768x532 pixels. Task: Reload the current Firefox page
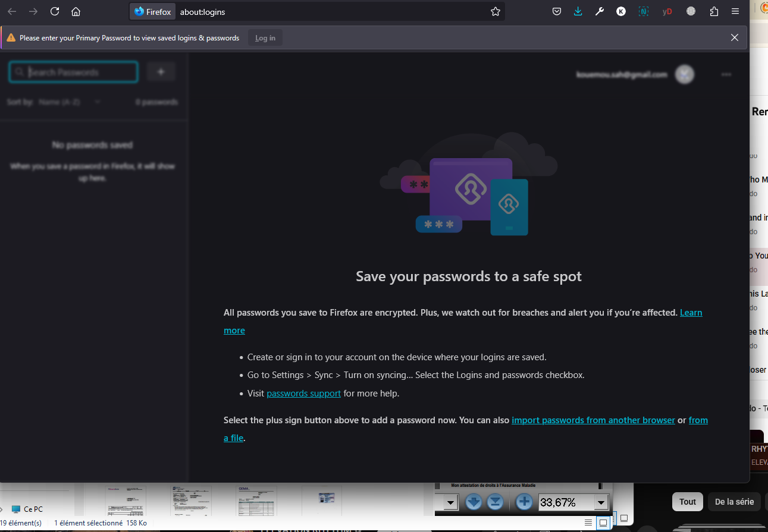tap(55, 11)
